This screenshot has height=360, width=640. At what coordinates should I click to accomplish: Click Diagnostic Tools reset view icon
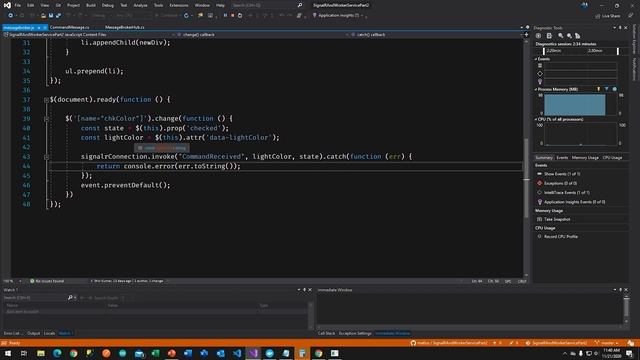click(578, 36)
